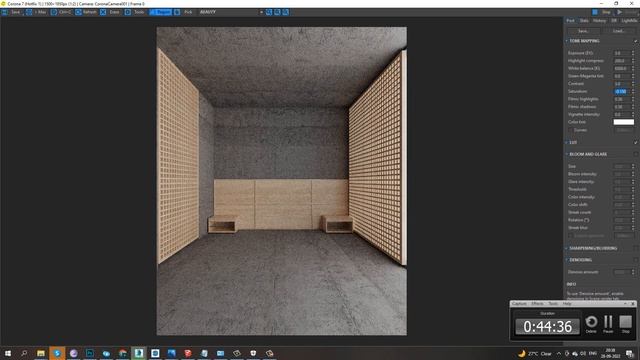Enable the BLOOM AND GLARE checkbox
640x360 pixels.
(636, 154)
